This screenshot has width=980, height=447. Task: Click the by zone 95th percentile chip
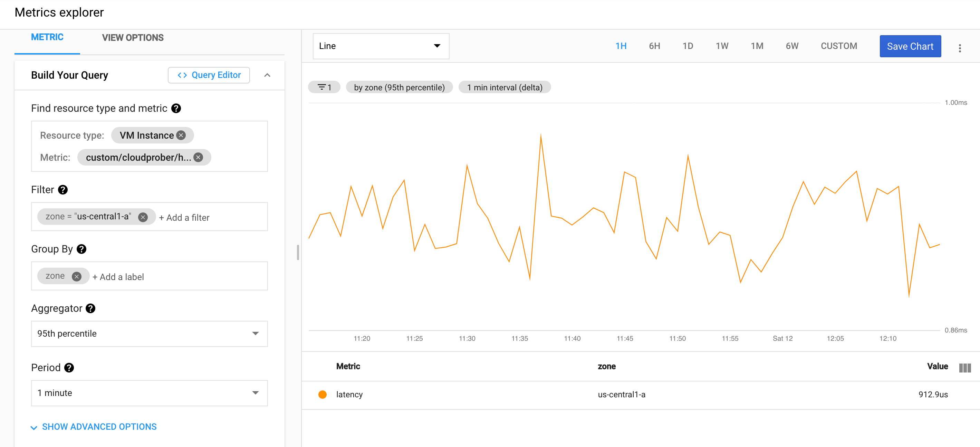pos(399,87)
